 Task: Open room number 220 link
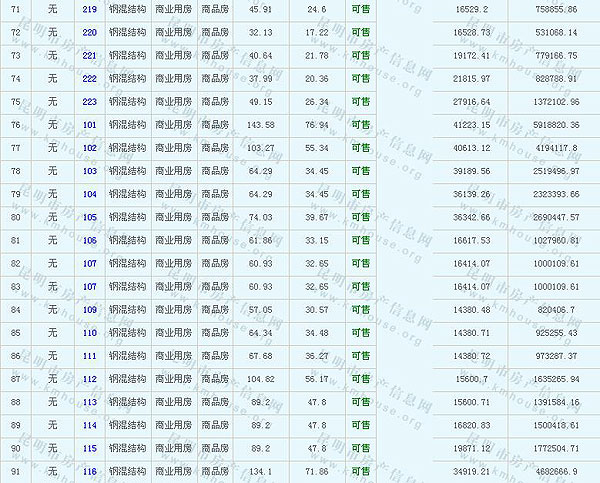pos(90,32)
